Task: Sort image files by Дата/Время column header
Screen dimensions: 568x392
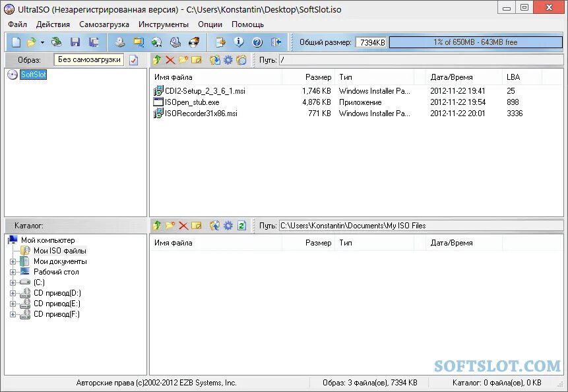Action: click(464, 77)
